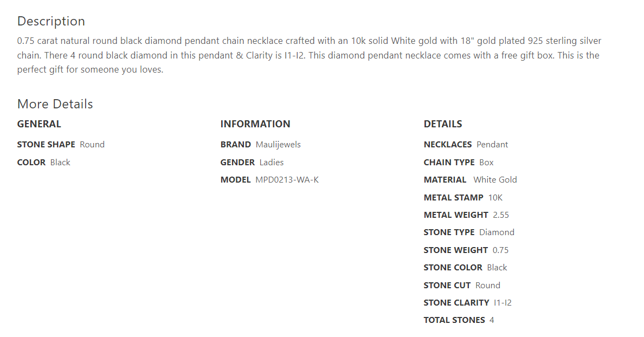Screen dimensions: 644x337
Task: Select the INFORMATION section heading
Action: pyautogui.click(x=255, y=124)
